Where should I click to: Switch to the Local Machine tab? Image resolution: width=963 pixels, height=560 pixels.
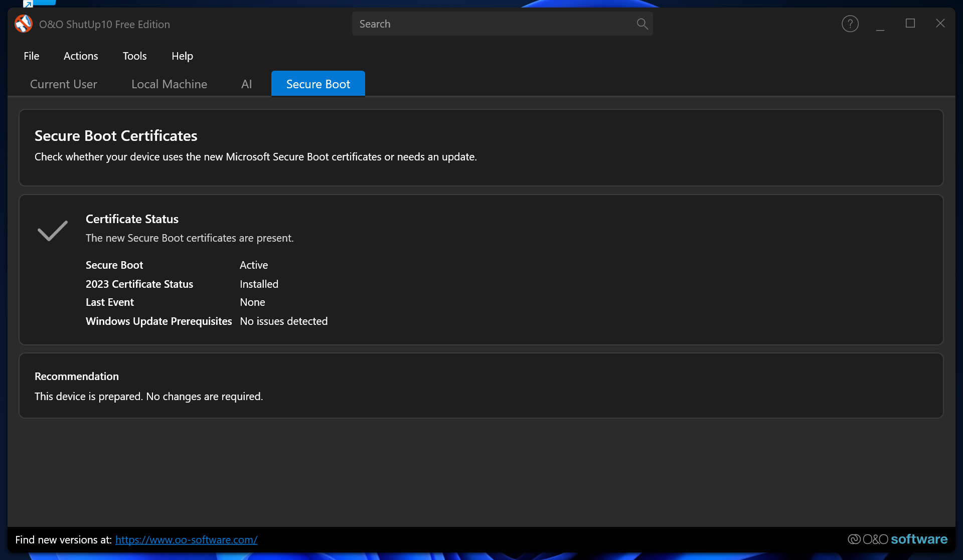pyautogui.click(x=169, y=84)
